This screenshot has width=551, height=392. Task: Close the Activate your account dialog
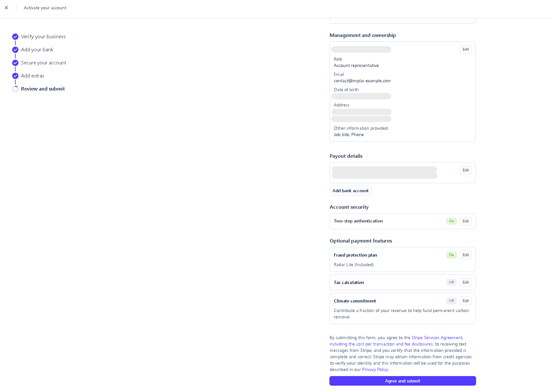[6, 8]
